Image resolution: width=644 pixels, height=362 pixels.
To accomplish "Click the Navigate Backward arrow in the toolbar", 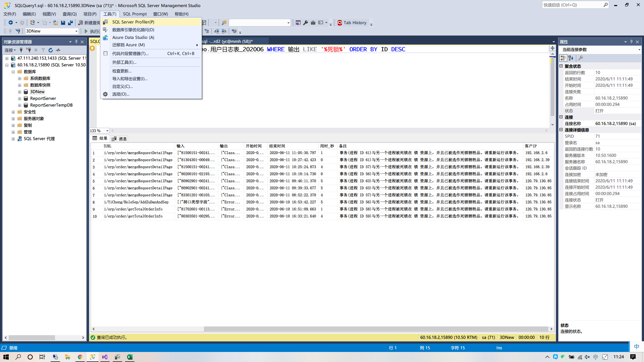I will click(11, 22).
